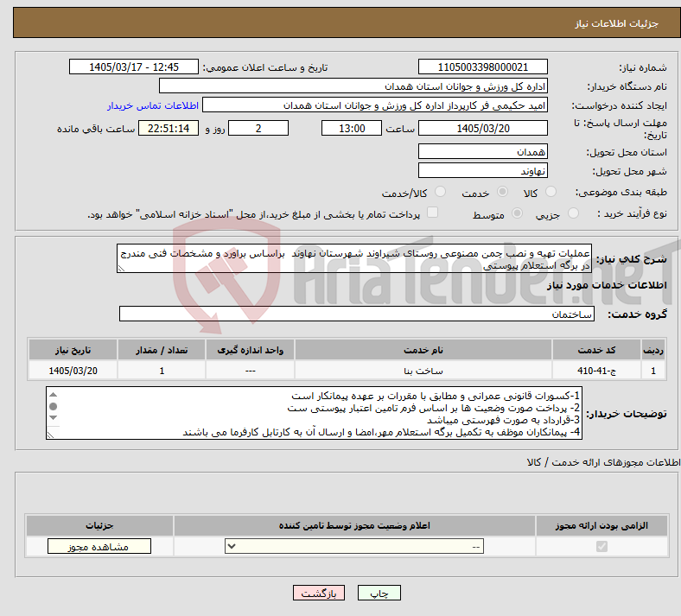
Task: Click the گروه خدمت field ساختمان
Action: 357,314
